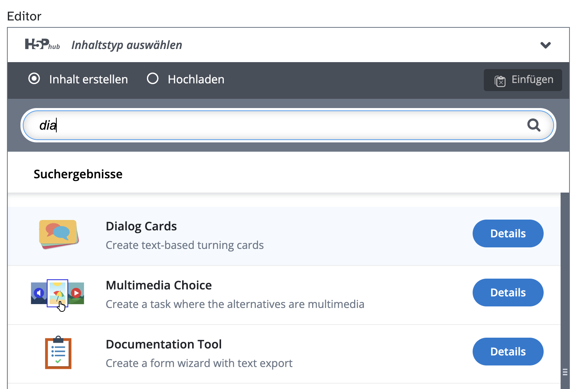Click the clipboard icon on Einfügen

click(500, 81)
